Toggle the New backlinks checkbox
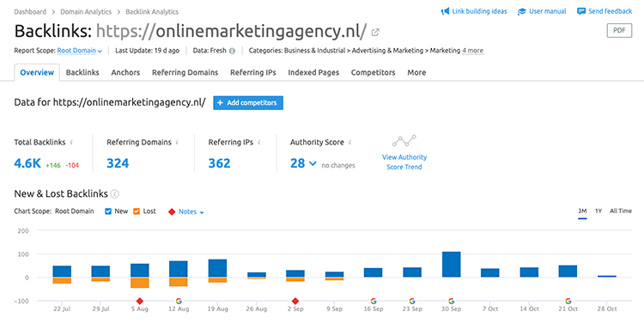Image resolution: width=644 pixels, height=330 pixels. click(108, 211)
